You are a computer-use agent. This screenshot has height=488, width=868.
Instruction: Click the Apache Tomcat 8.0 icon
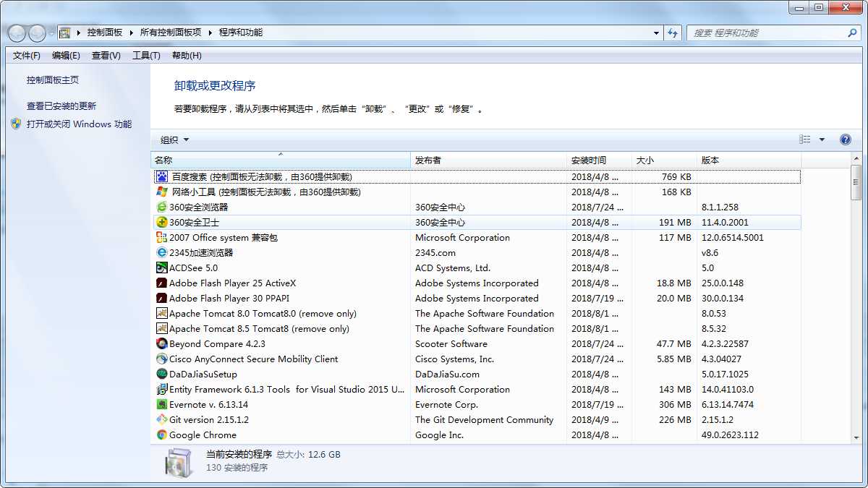[x=162, y=313]
